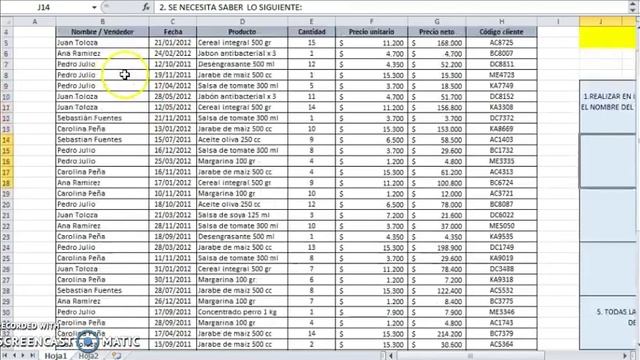640x360 pixels.
Task: Switch to the Hoja2 sheet tab
Action: pyautogui.click(x=89, y=356)
